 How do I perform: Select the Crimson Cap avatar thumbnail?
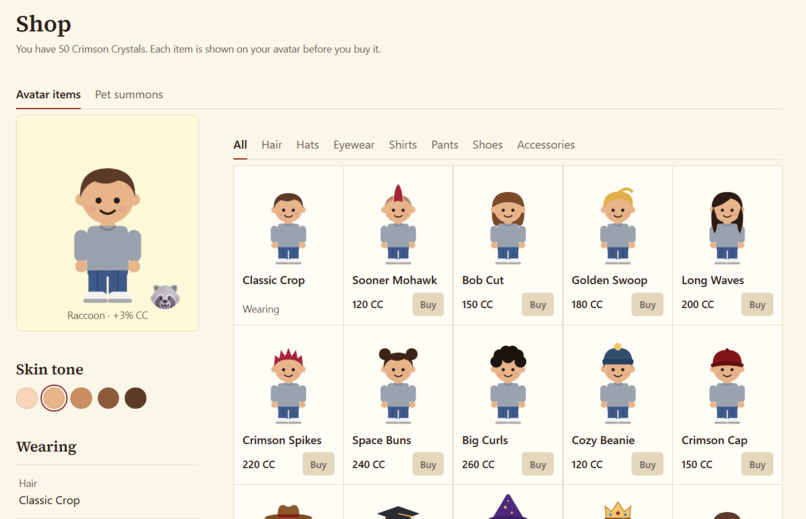pos(727,386)
